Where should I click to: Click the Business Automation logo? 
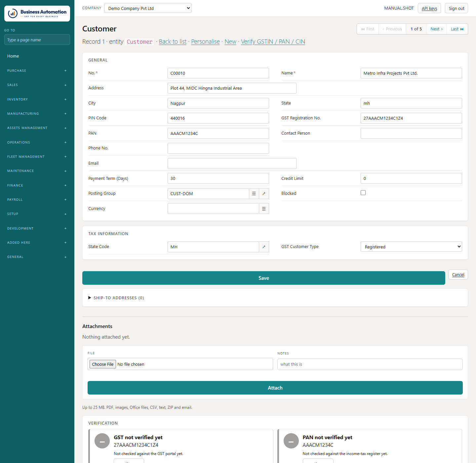37,14
